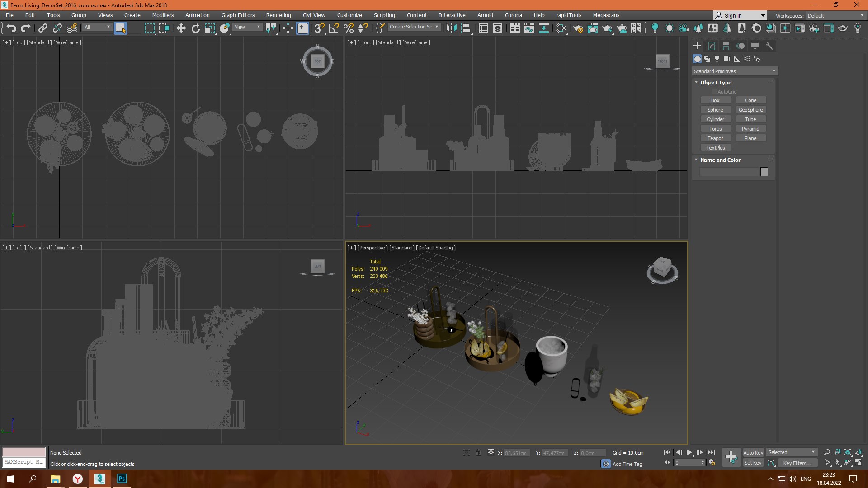
Task: Open the Rendering menu
Action: pyautogui.click(x=278, y=15)
